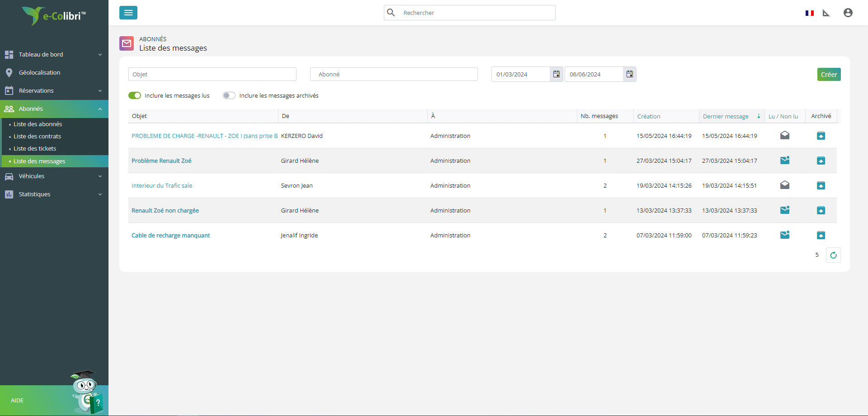Open the user account profile icon

[x=848, y=13]
